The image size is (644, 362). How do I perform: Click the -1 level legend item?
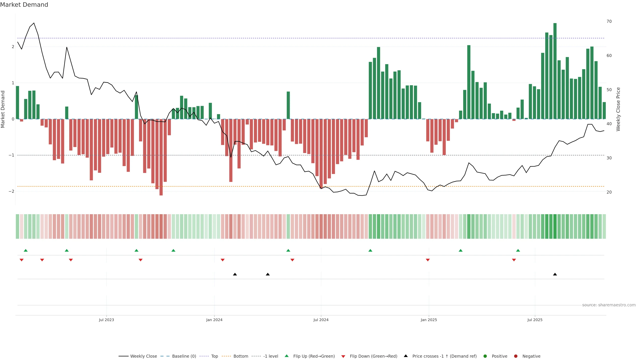pos(271,356)
